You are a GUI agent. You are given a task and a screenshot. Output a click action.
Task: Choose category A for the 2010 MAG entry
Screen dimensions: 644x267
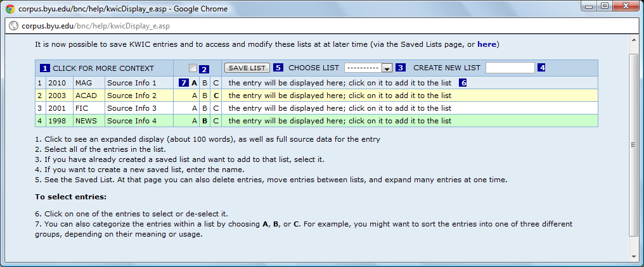pos(195,83)
